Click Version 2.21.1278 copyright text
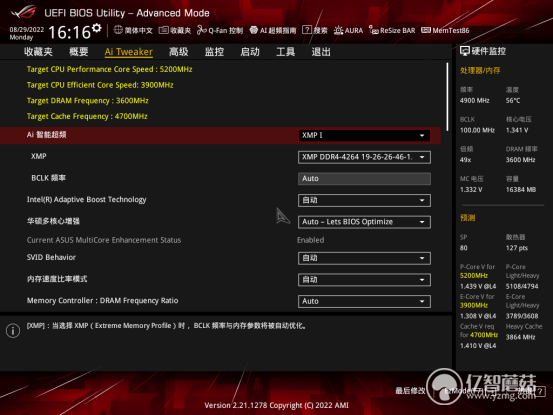553x415 pixels. 276,405
